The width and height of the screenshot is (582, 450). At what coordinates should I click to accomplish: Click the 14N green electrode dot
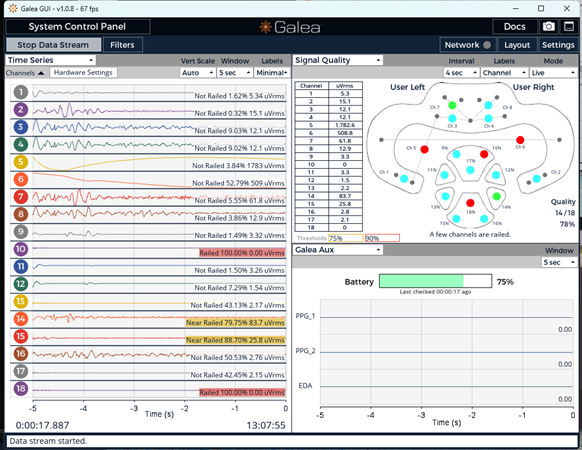(497, 196)
